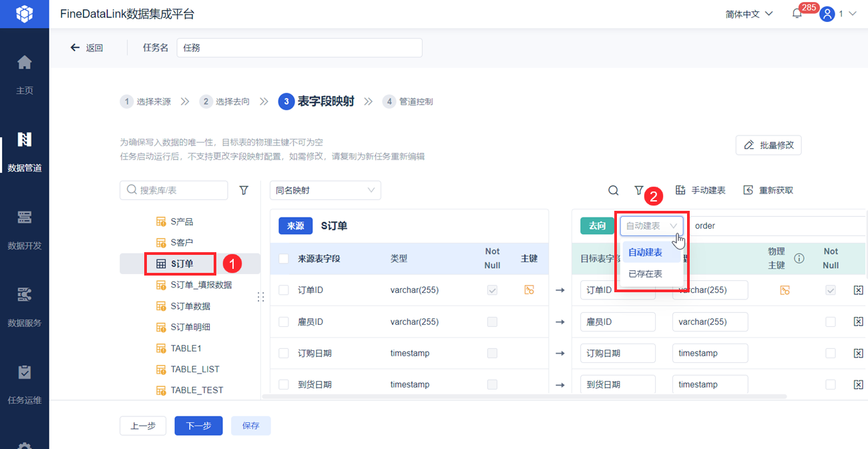868x449 pixels.
Task: Open 任务运维 sidebar section
Action: 24,384
